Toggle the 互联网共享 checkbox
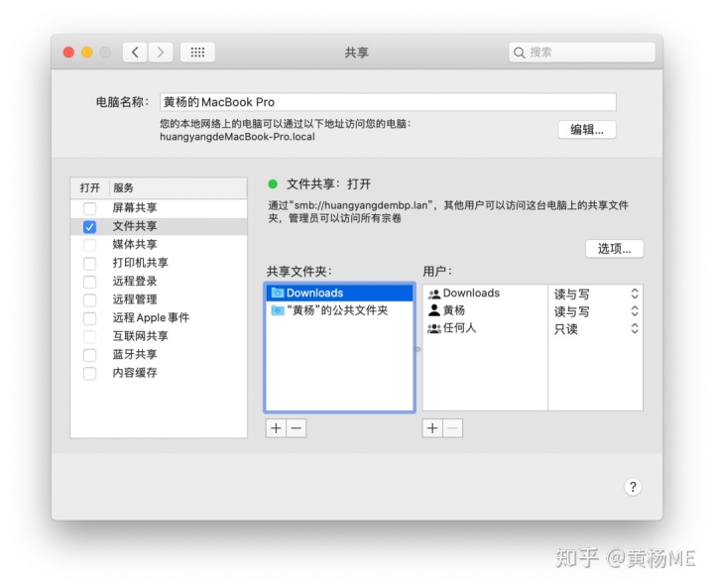 click(x=89, y=336)
